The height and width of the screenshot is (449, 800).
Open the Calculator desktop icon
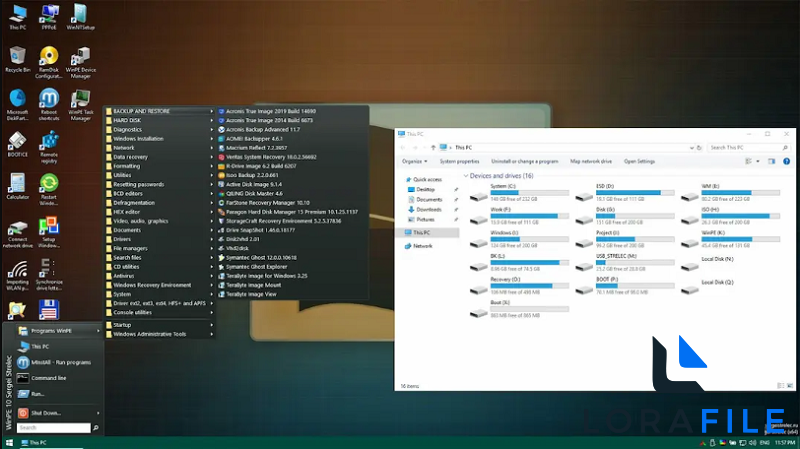click(x=18, y=186)
